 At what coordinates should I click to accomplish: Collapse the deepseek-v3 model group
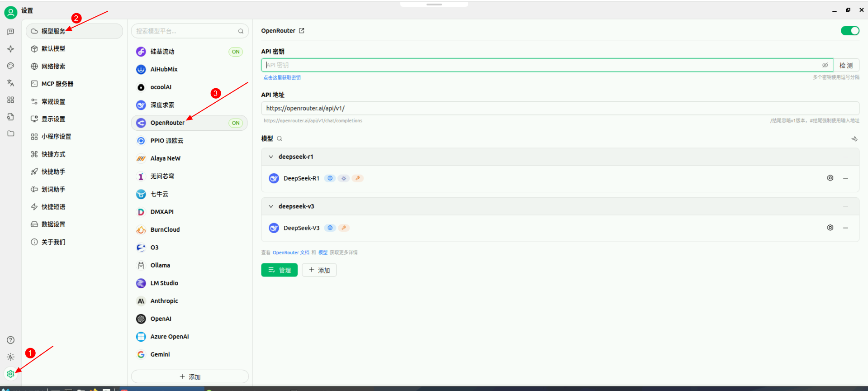tap(271, 206)
